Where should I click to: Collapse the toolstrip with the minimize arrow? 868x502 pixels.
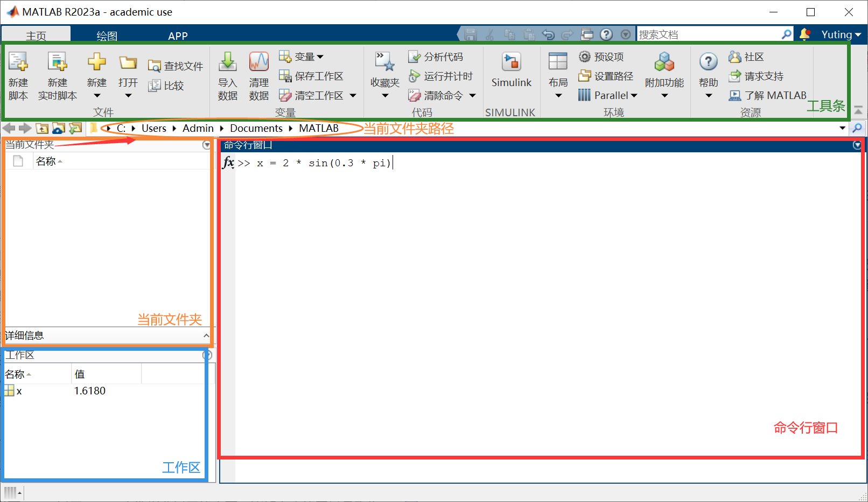[x=858, y=110]
